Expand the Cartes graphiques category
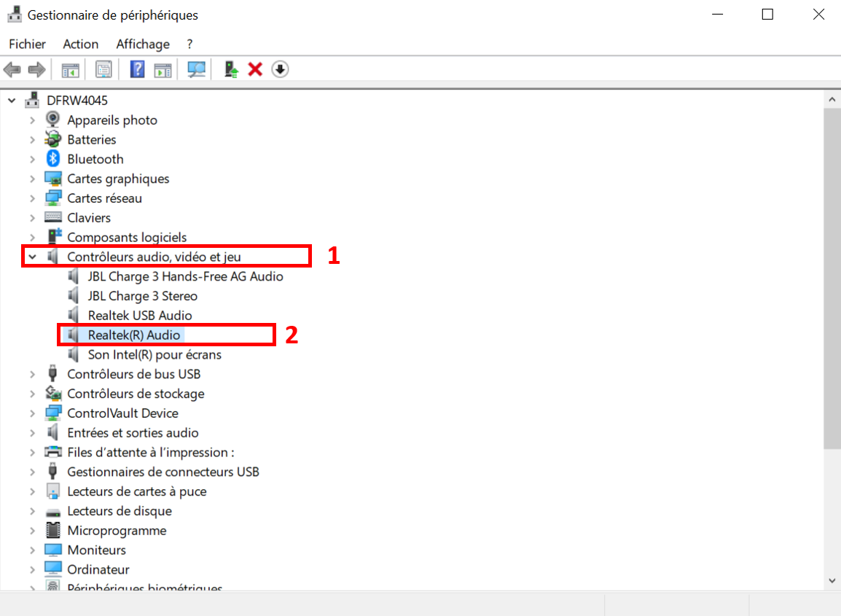Screen dimensions: 841x616 (32, 179)
